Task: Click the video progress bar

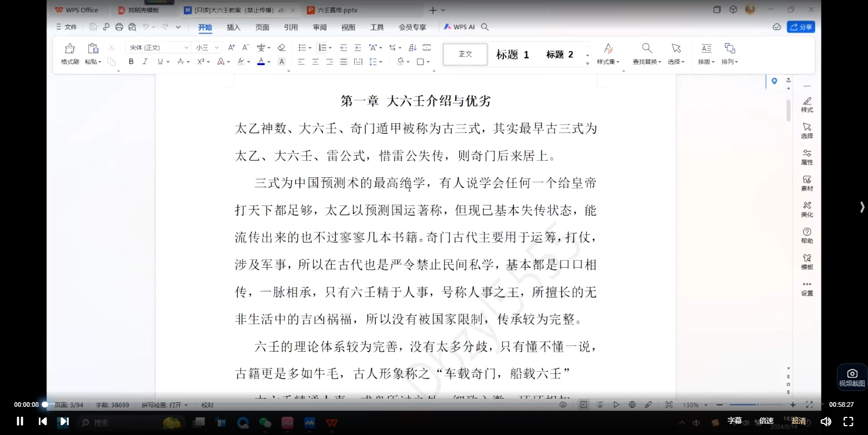Action: point(434,404)
